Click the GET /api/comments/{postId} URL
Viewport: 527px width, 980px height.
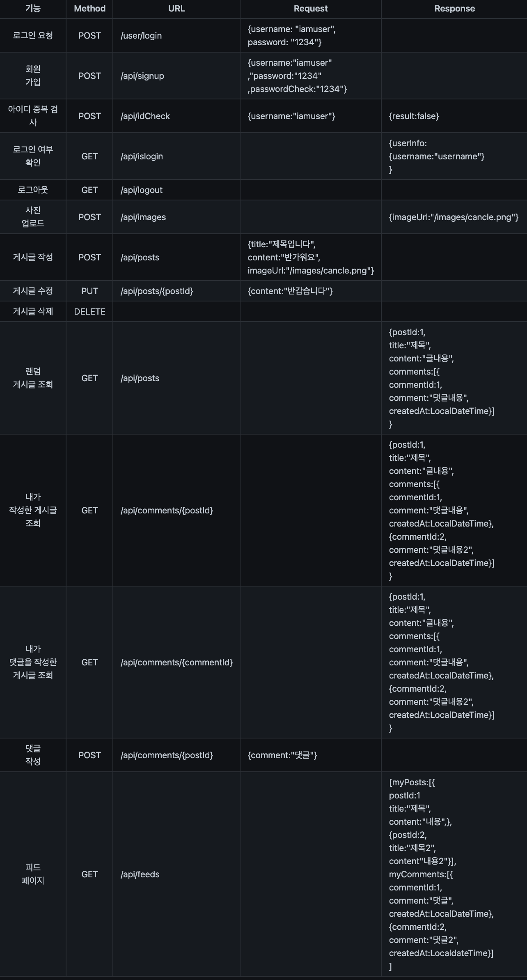click(x=167, y=511)
